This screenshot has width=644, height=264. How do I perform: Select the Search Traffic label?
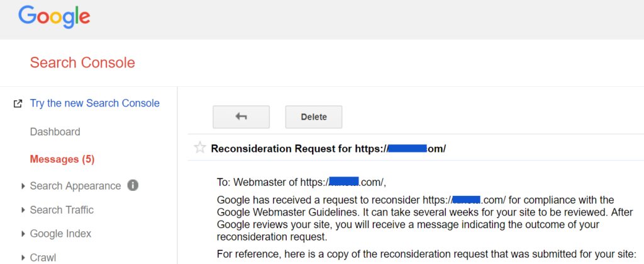click(62, 210)
